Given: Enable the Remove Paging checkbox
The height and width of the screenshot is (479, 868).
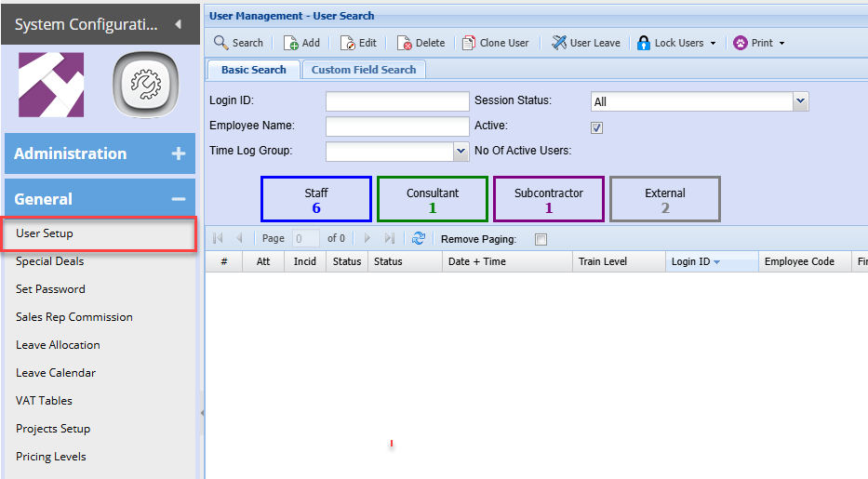Looking at the screenshot, I should (x=541, y=239).
